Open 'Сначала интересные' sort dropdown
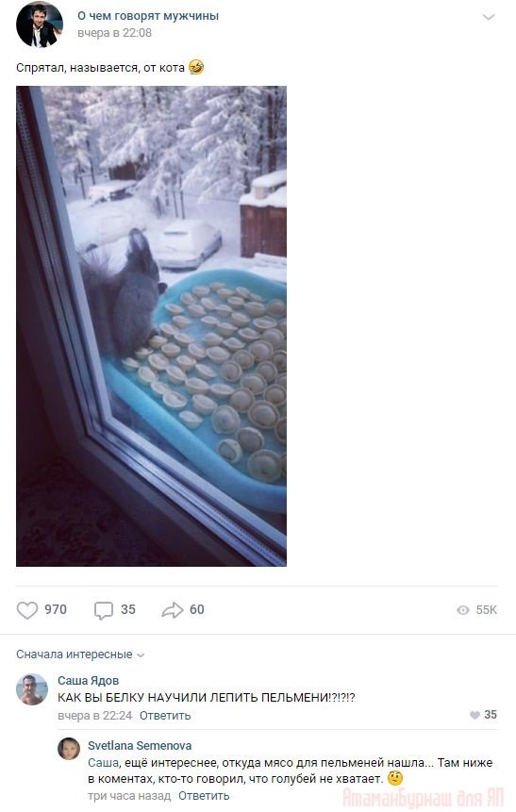The width and height of the screenshot is (516, 812). [80, 655]
